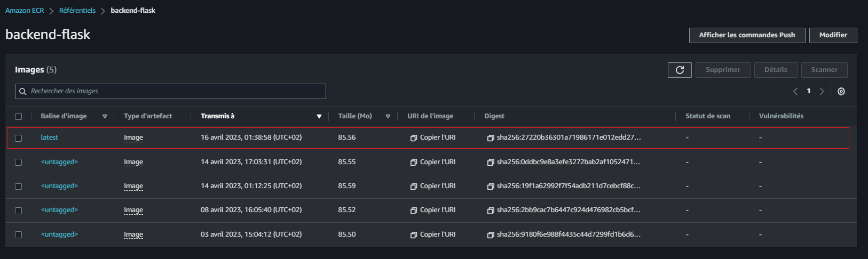The image size is (868, 259).
Task: Click date 08 avril 2023, 16:05:40
Action: (x=251, y=210)
